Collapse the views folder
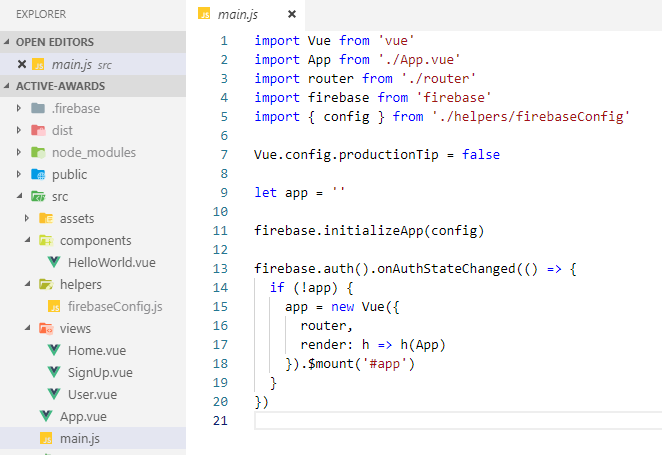 click(x=27, y=328)
